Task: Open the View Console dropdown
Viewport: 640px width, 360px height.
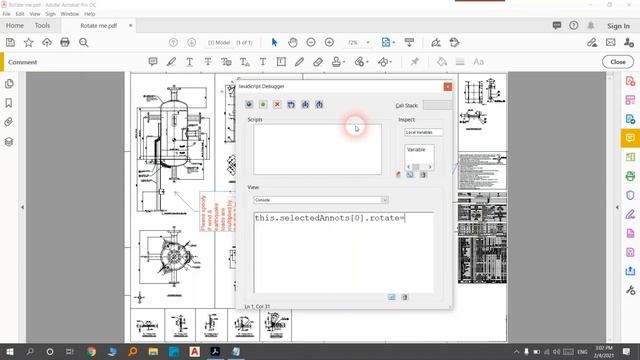Action: click(x=321, y=200)
